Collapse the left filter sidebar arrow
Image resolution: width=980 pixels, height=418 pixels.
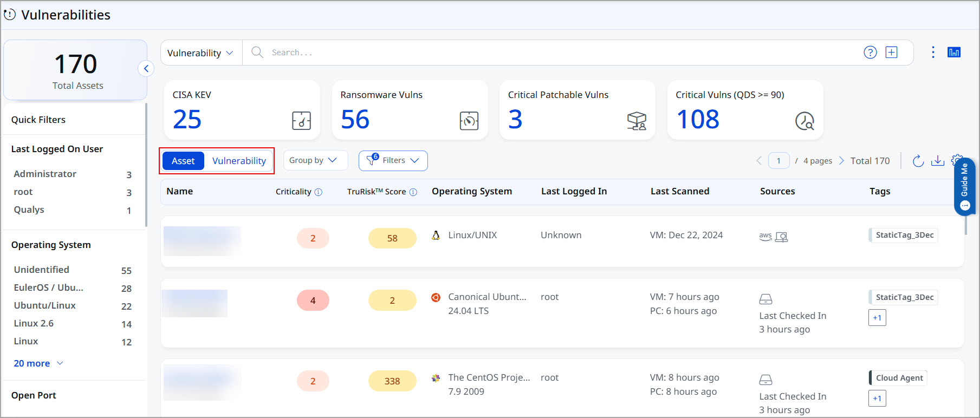click(146, 69)
